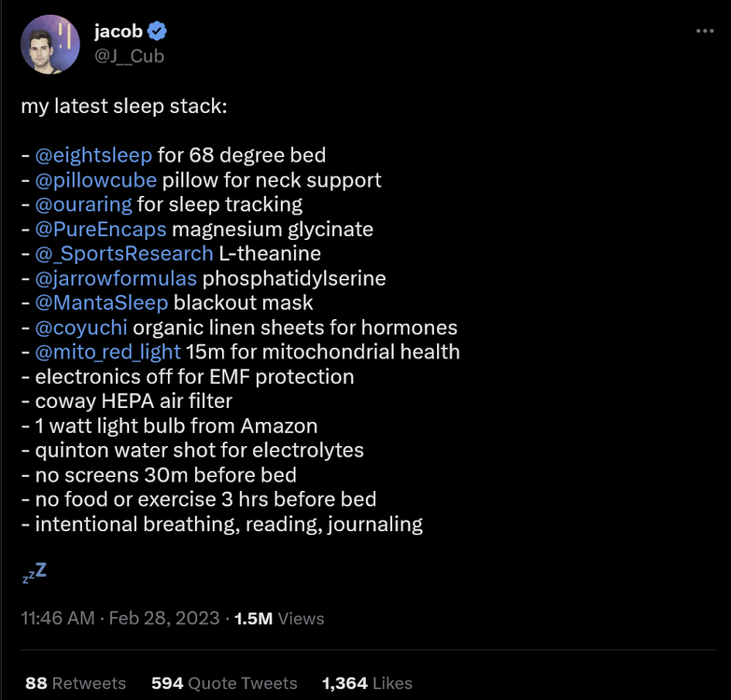The height and width of the screenshot is (700, 731).
Task: Show the 1,364 Likes list
Action: pyautogui.click(x=367, y=683)
